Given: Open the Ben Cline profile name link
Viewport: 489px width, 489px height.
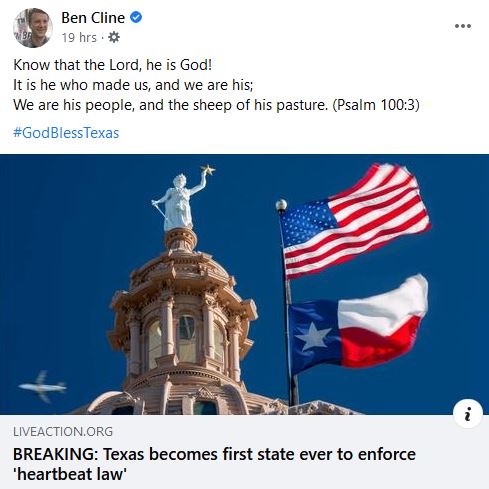Looking at the screenshot, I should [93, 18].
